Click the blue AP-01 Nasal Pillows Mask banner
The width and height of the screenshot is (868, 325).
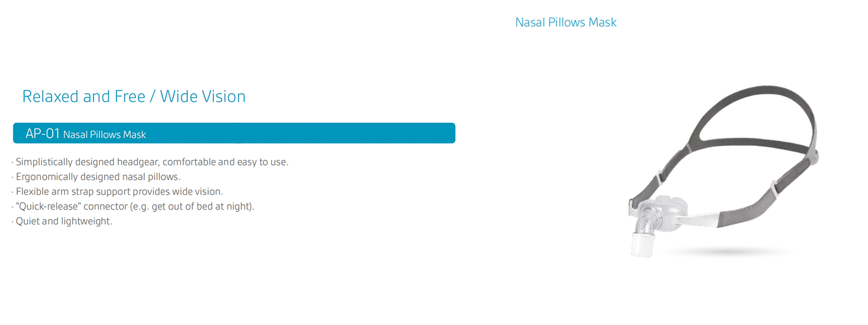pyautogui.click(x=234, y=133)
